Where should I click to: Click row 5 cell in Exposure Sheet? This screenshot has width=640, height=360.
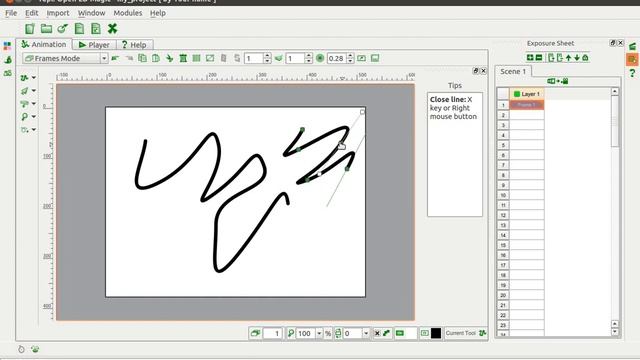[527, 145]
